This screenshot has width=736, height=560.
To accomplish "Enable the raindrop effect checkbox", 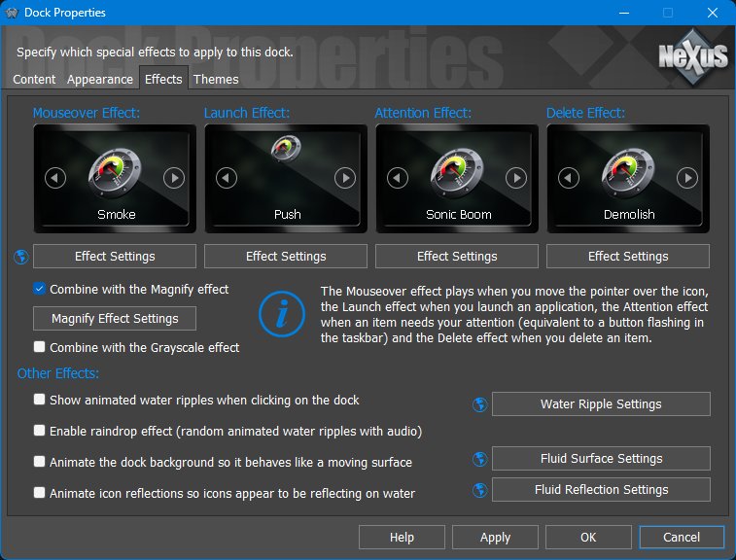I will [x=40, y=431].
